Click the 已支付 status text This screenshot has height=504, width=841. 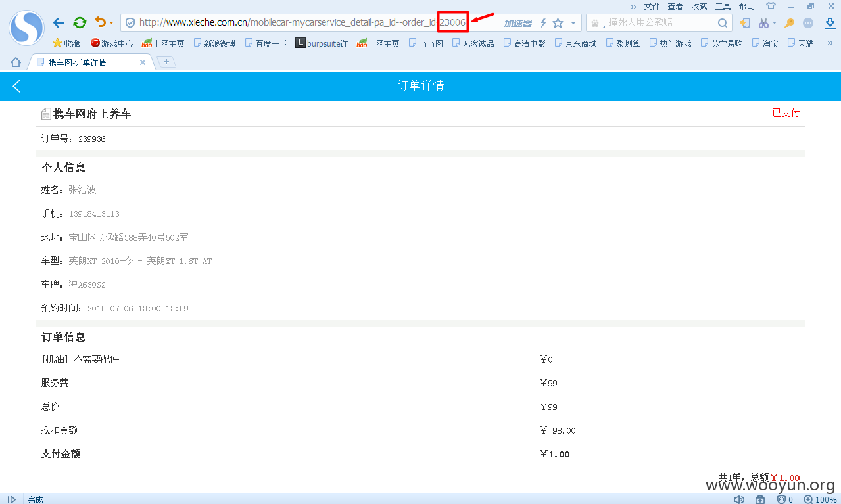pos(786,112)
